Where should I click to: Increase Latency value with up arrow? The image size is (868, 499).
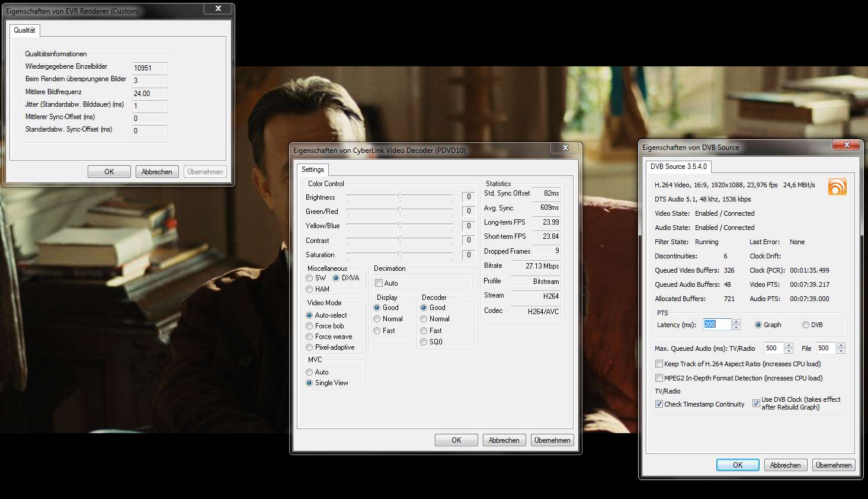pyautogui.click(x=736, y=322)
